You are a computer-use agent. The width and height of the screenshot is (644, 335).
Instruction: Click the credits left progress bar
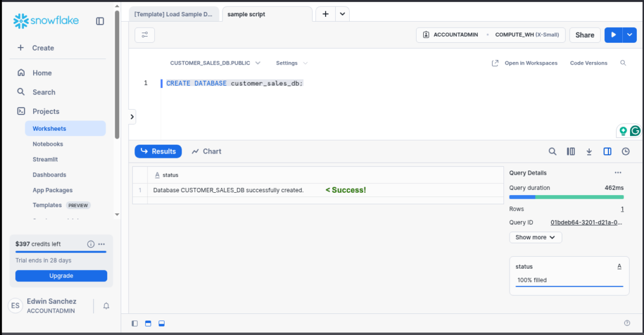[61, 252]
